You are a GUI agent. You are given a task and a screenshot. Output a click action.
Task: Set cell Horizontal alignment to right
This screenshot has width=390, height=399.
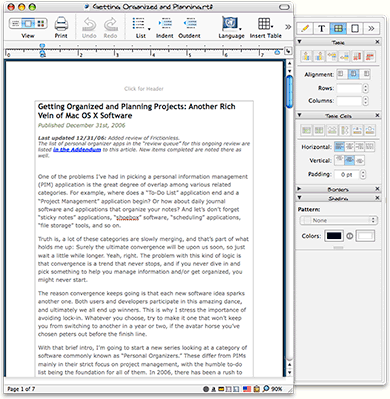(x=360, y=147)
